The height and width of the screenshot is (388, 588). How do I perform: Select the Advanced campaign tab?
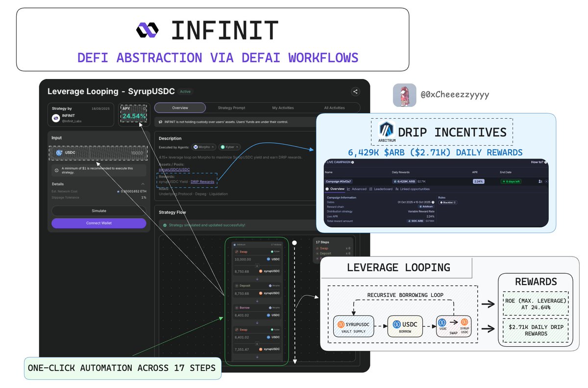click(359, 188)
